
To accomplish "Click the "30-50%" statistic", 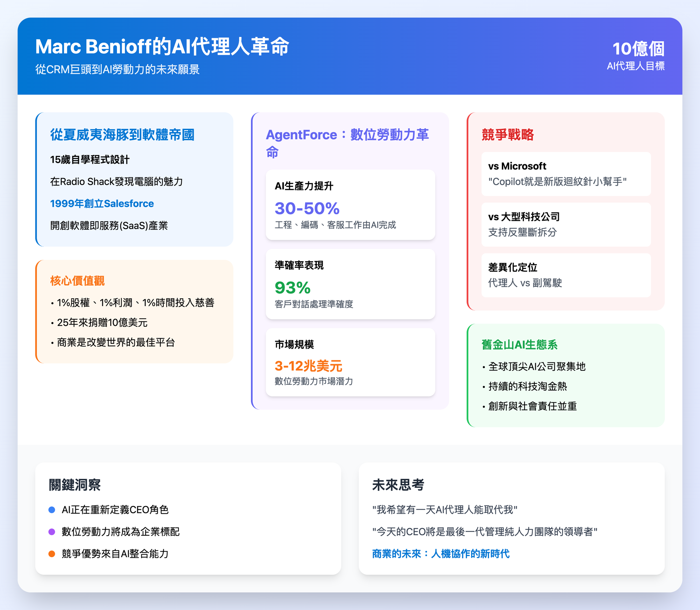I will (x=307, y=208).
